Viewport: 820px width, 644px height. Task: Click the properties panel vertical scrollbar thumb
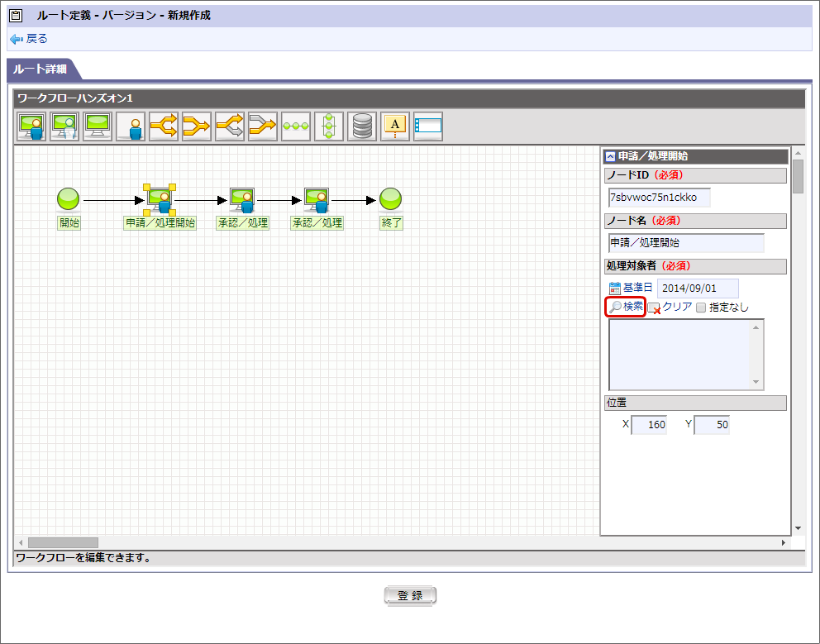coord(798,177)
